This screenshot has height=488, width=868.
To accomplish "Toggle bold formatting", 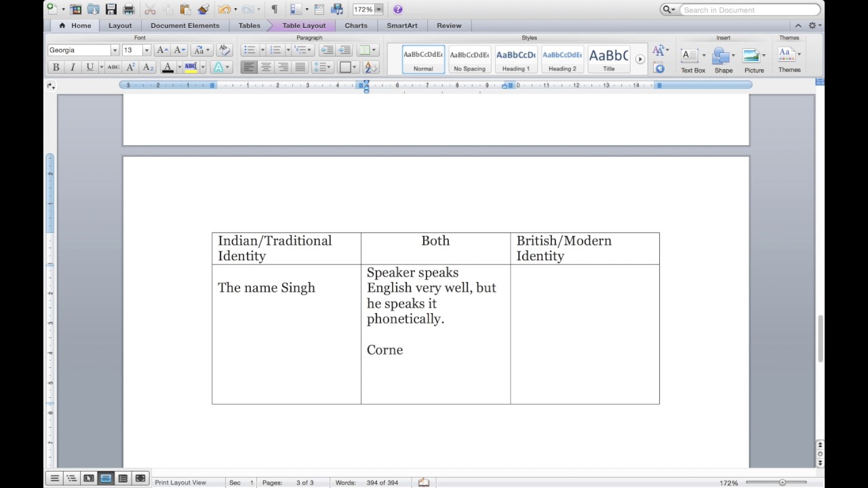I will pos(56,67).
